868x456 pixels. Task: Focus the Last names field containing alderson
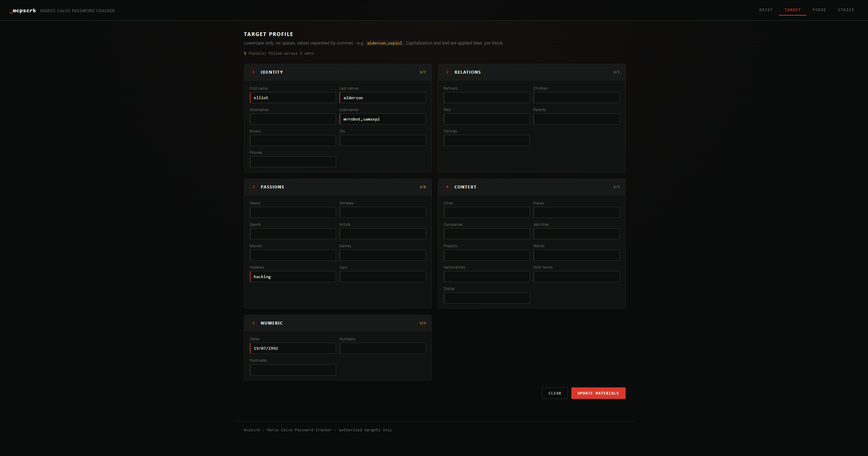pos(383,98)
